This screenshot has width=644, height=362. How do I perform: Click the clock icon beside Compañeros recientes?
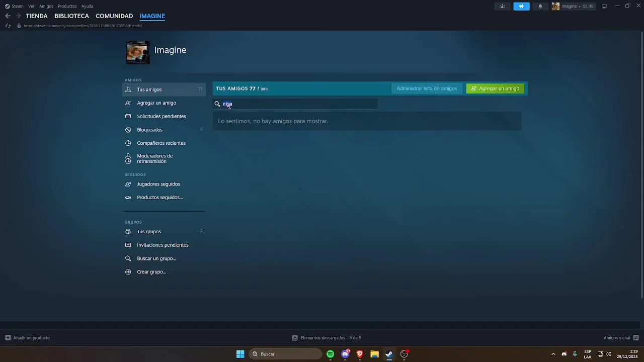128,143
